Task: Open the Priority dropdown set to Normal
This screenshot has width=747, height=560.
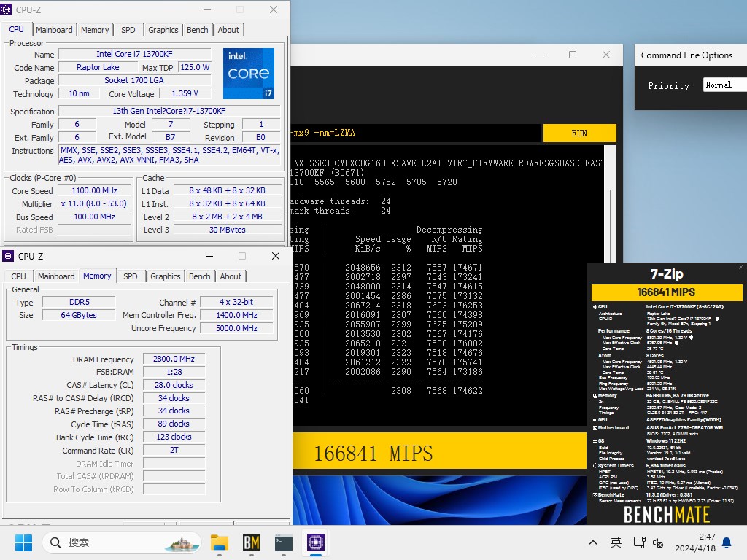Action: pos(724,85)
